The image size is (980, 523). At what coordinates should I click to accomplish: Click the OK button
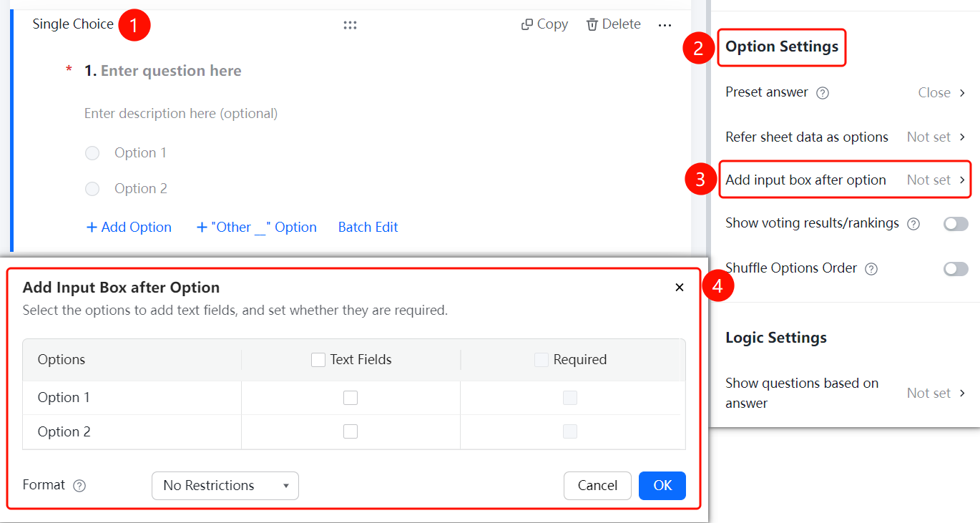(x=662, y=486)
